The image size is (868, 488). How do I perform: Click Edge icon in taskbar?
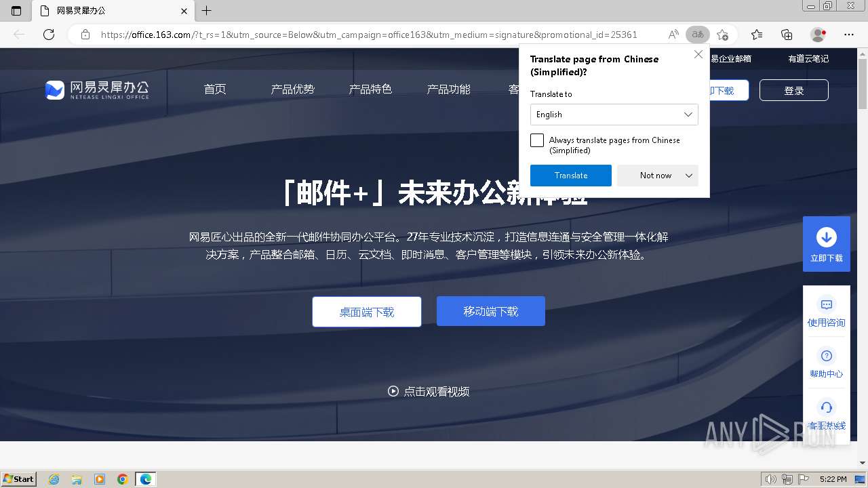click(146, 479)
